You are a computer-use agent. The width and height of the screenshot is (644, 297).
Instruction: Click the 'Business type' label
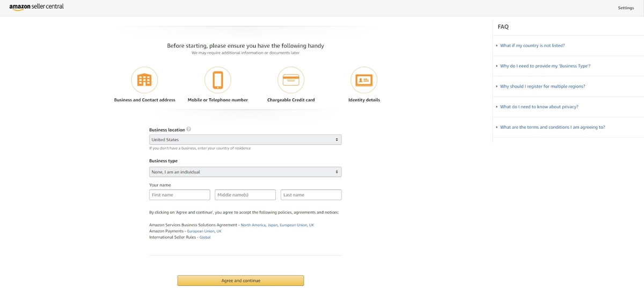pyautogui.click(x=163, y=161)
